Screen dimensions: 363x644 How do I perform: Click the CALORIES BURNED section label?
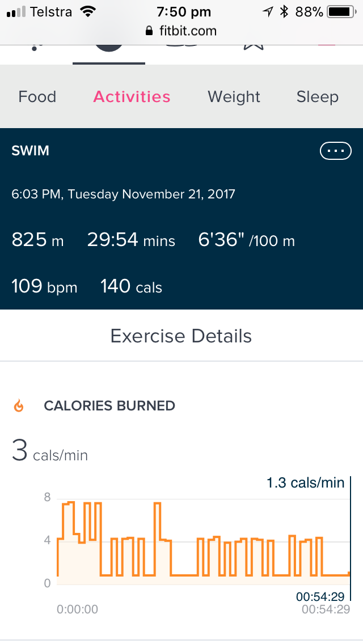pyautogui.click(x=109, y=406)
